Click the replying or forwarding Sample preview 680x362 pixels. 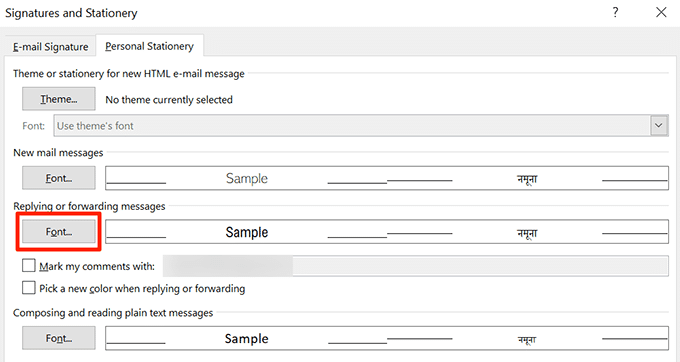[x=387, y=232]
